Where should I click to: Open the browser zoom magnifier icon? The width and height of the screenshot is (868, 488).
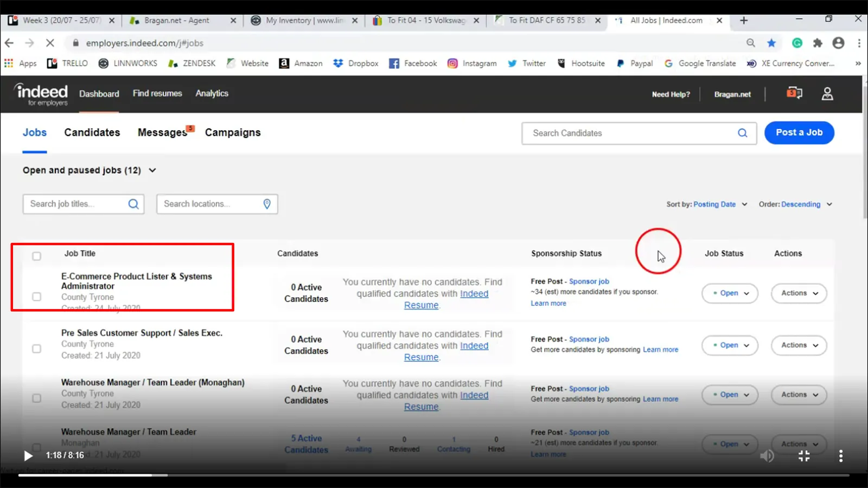click(751, 43)
